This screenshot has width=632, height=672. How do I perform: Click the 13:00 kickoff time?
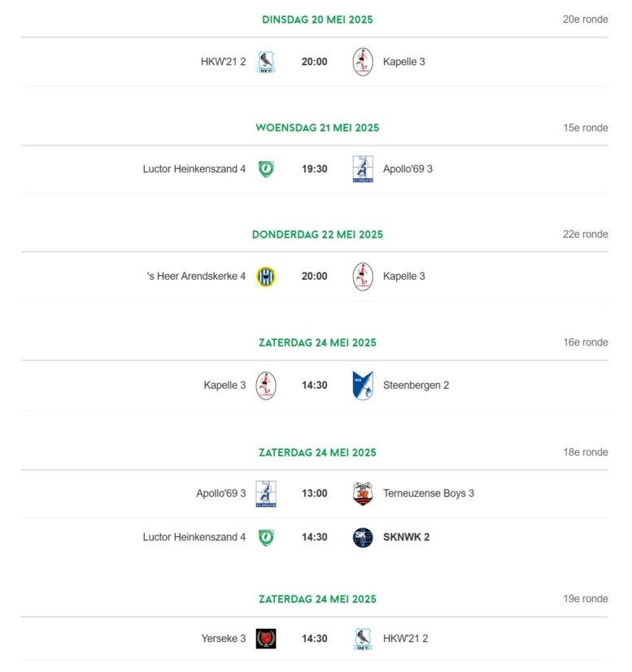pos(315,493)
